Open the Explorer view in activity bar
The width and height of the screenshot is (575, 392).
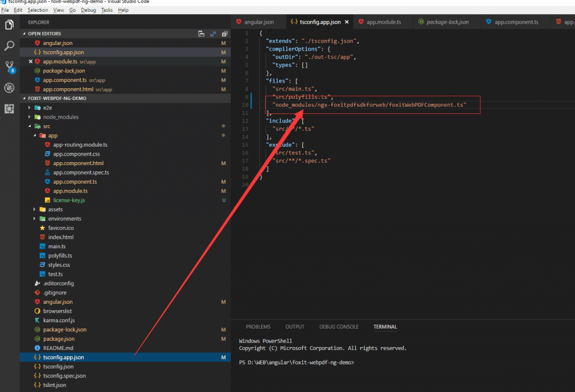10,25
